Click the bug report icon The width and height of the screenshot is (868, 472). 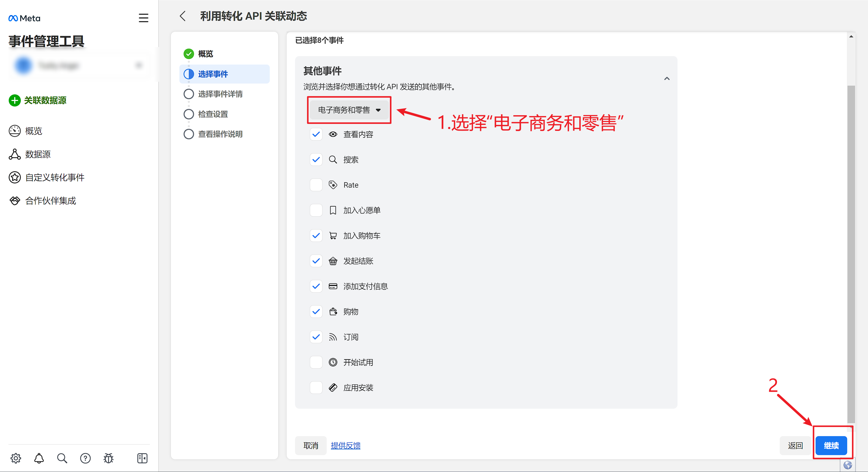point(108,458)
